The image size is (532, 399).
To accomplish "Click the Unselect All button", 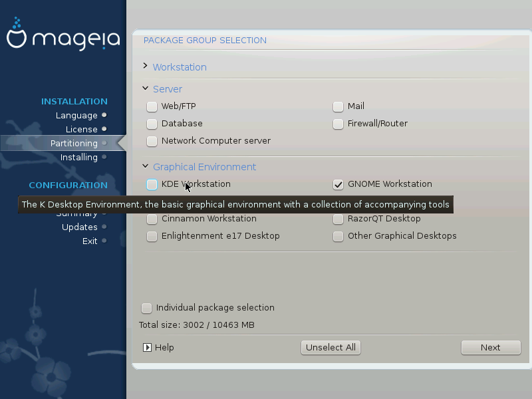I will [331, 347].
